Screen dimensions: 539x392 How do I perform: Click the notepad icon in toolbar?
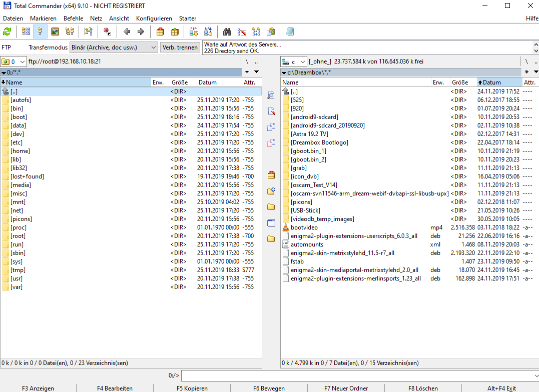[x=290, y=31]
